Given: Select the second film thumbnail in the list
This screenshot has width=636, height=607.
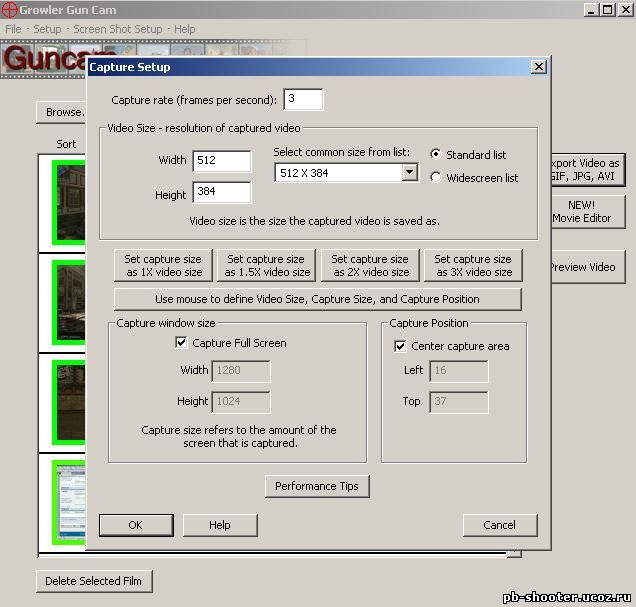Looking at the screenshot, I should point(69,302).
